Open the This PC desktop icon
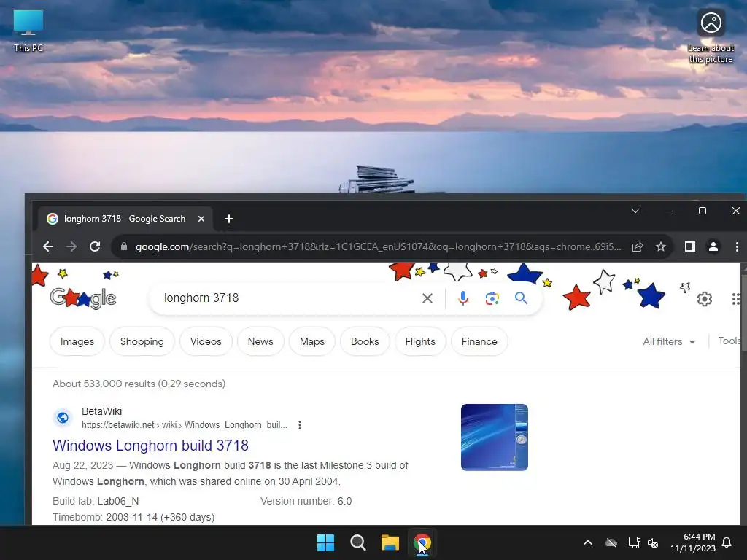 [28, 31]
